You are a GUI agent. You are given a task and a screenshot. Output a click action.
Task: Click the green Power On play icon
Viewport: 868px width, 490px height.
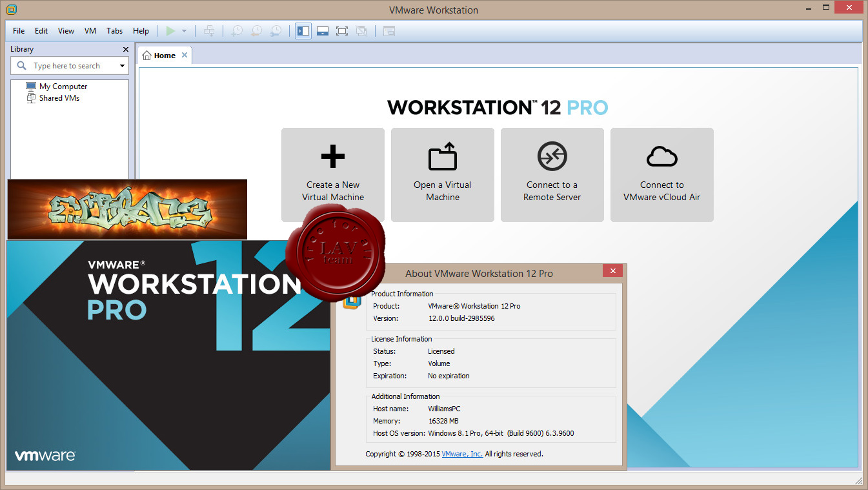(x=170, y=31)
